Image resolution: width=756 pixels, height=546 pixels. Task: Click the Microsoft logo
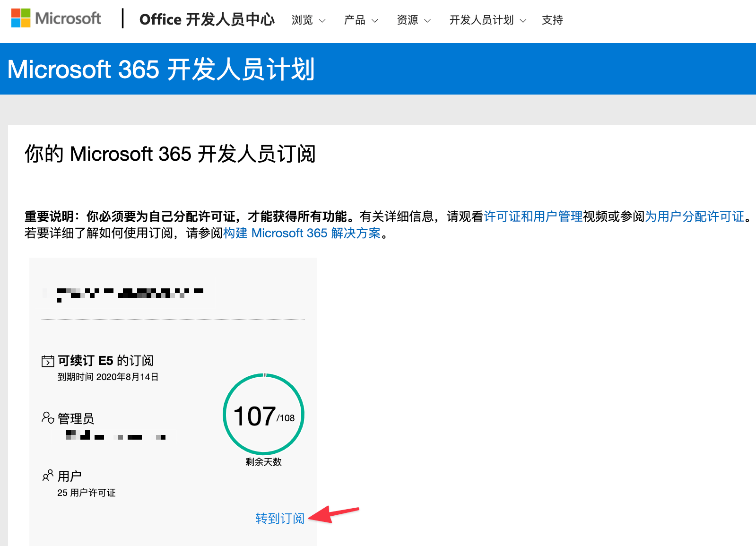click(x=56, y=18)
